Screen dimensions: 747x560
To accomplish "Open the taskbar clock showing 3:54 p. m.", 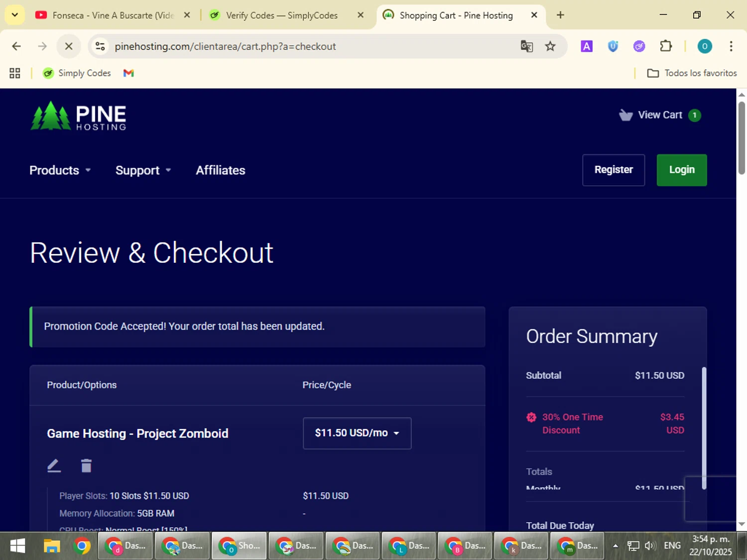I will [x=711, y=546].
